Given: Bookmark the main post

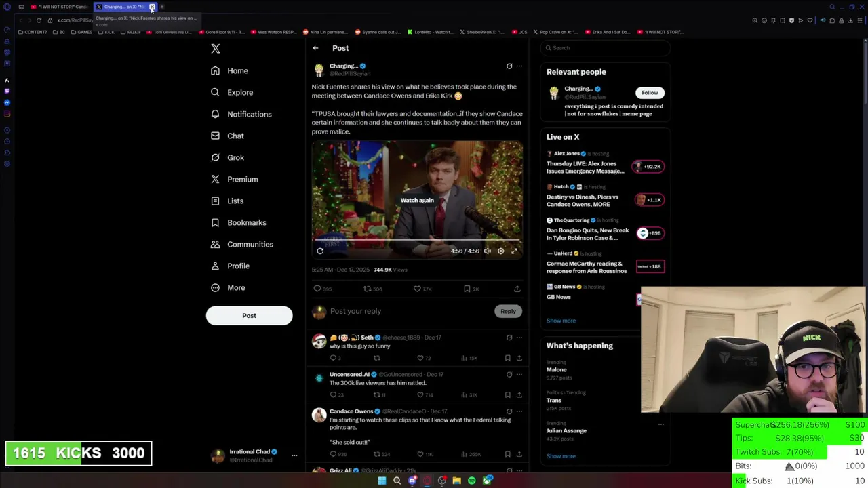Looking at the screenshot, I should click(x=467, y=289).
